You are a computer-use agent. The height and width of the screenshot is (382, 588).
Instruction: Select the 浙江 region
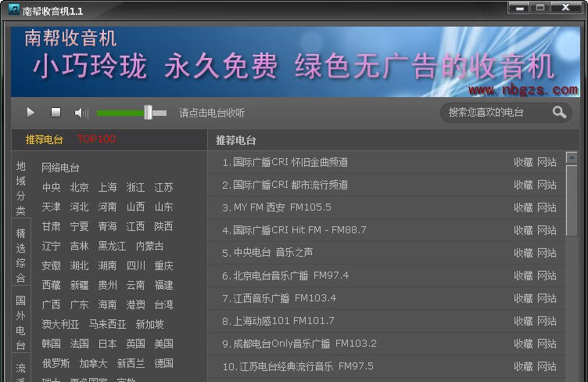(135, 187)
